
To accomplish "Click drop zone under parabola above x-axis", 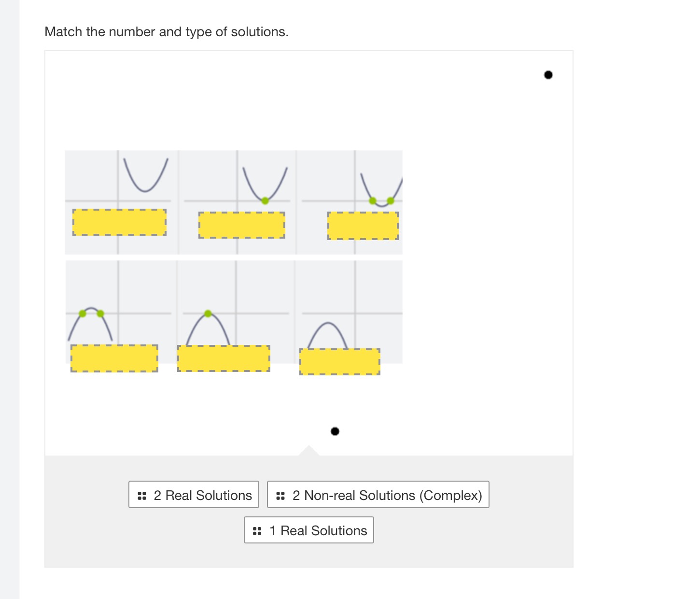I will point(119,222).
